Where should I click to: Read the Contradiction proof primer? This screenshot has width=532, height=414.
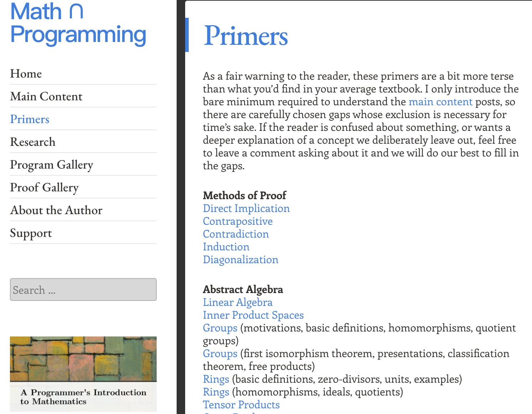tap(236, 234)
